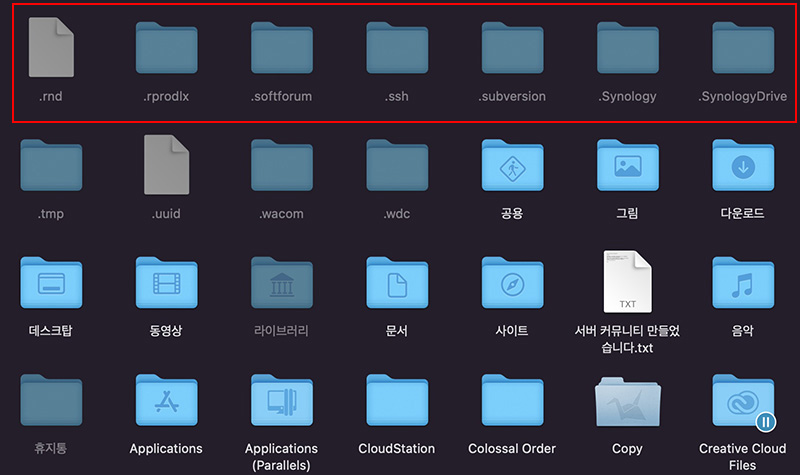Select the TXT document file icon
800x475 pixels.
click(x=628, y=281)
